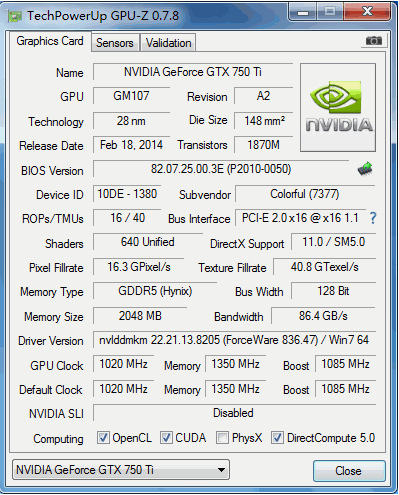Click the DirectX Support field 11.0 / SM5.0
Viewport: 399px width, 495px height.
[333, 242]
